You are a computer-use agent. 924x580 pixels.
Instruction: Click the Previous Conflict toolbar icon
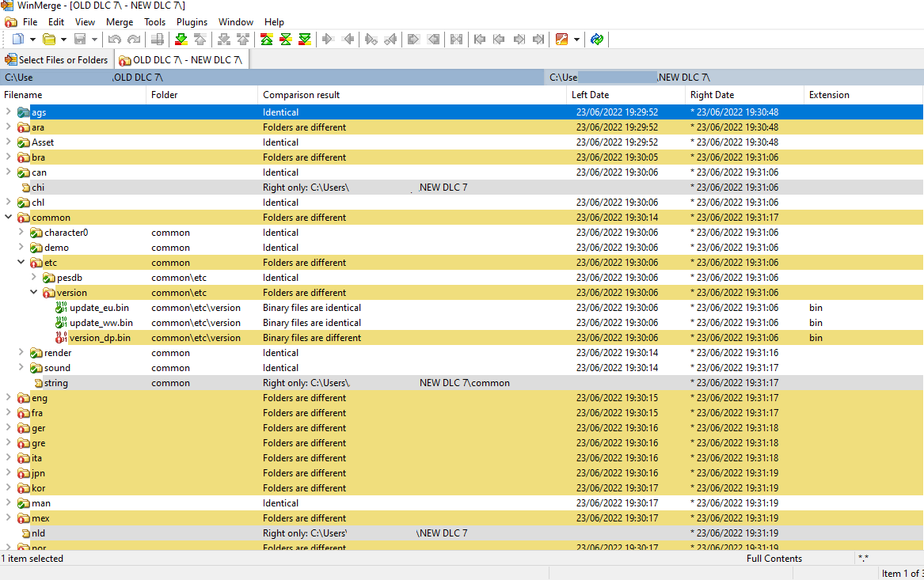click(243, 40)
